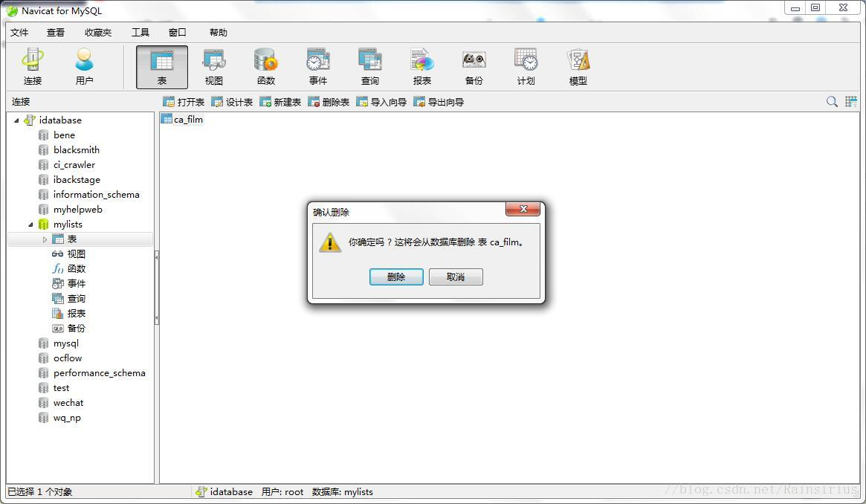Select the test database

click(x=61, y=388)
